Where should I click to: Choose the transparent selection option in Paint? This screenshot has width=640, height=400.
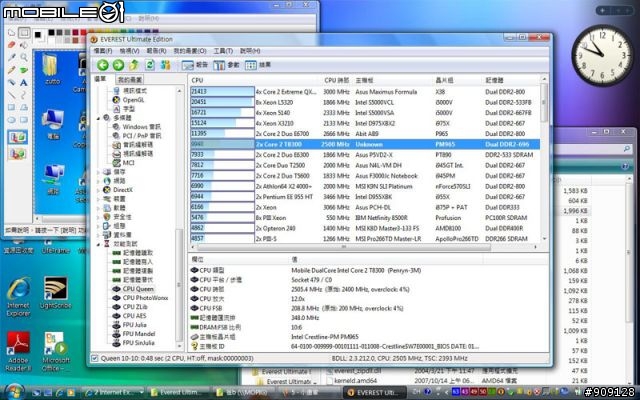(x=17, y=153)
